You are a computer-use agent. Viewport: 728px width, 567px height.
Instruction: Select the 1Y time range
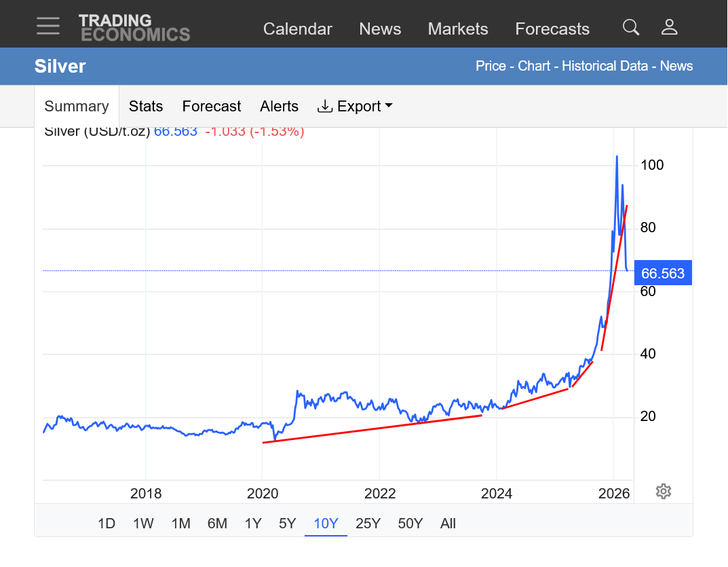[x=253, y=524]
